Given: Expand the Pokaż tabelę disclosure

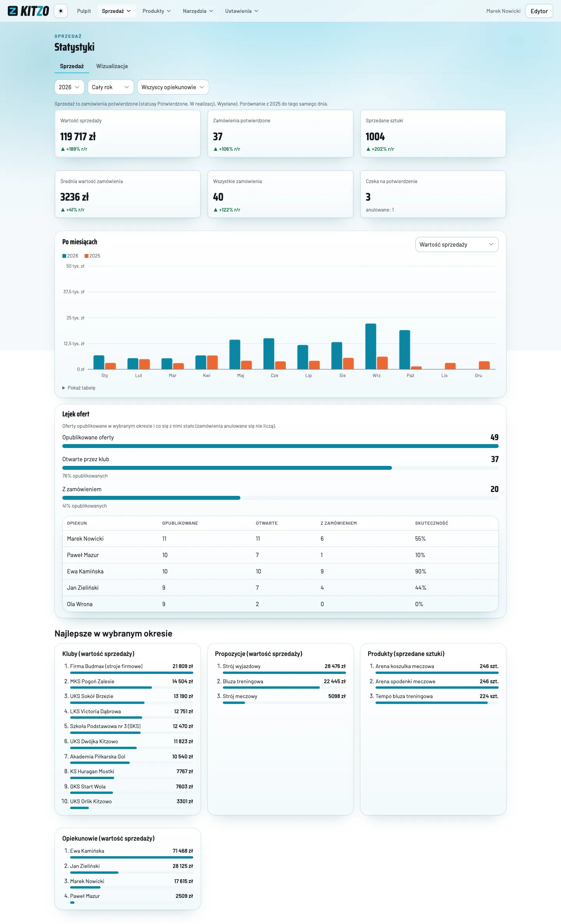Looking at the screenshot, I should (79, 388).
